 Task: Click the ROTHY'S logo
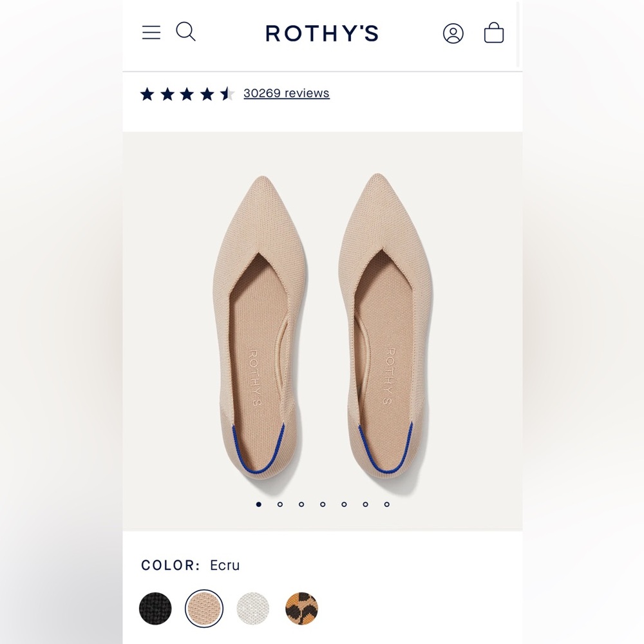pos(322,33)
